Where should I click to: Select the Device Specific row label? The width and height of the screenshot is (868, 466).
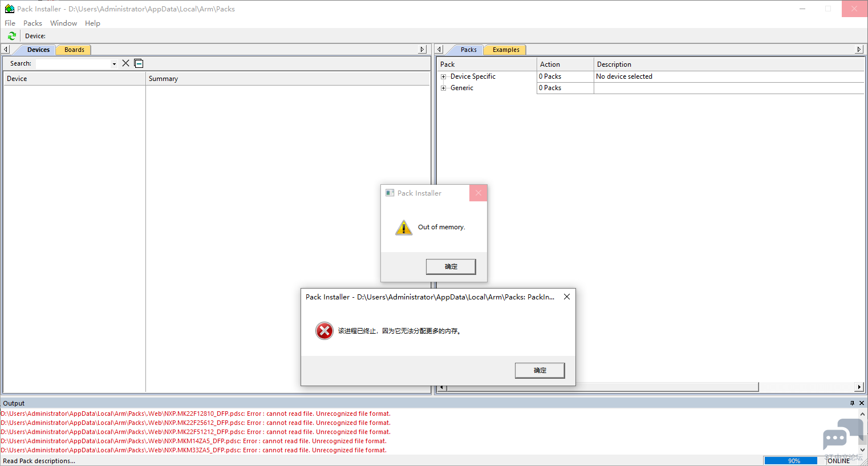tap(473, 76)
